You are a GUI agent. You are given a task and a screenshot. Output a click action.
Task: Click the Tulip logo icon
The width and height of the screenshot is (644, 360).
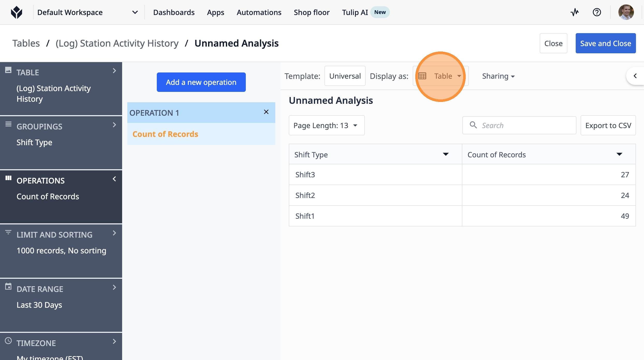[17, 12]
